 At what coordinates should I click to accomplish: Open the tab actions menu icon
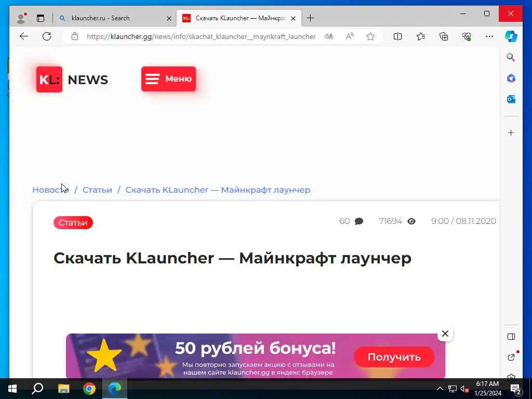41,18
